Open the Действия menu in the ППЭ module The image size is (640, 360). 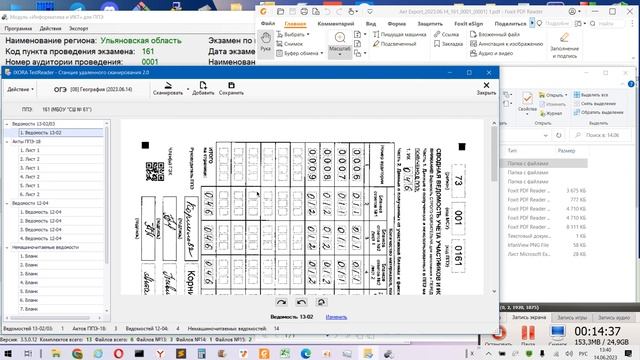tap(50, 29)
